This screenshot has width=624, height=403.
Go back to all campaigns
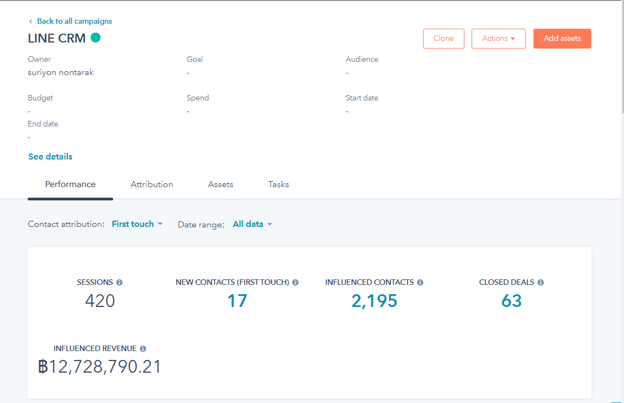point(74,21)
